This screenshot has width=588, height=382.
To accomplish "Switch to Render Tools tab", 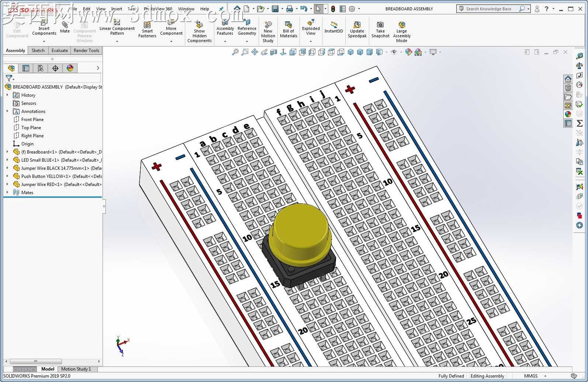I will click(x=86, y=51).
